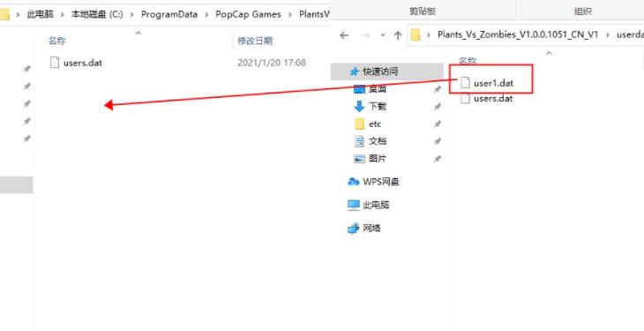This screenshot has height=331, width=644.
Task: Select users.dat in the right window
Action: pyautogui.click(x=493, y=99)
